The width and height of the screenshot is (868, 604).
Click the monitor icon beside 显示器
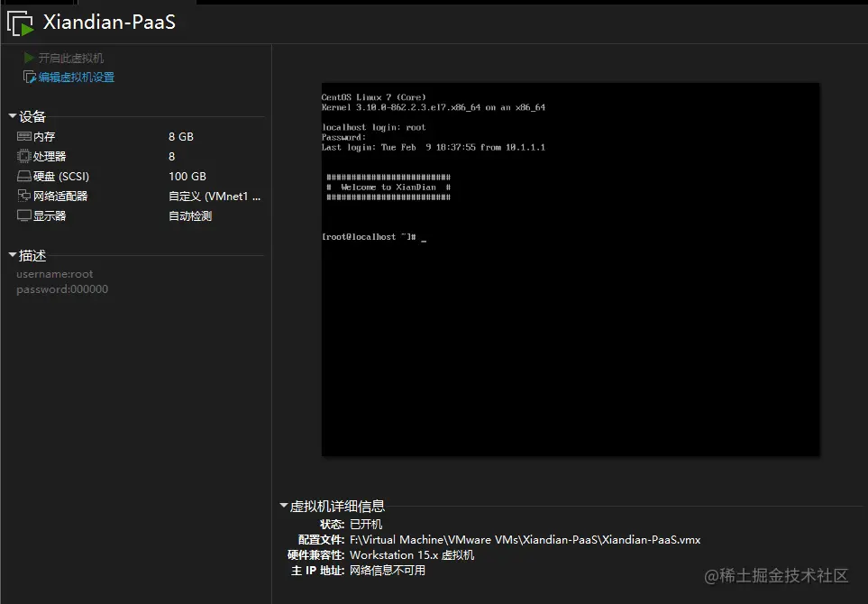[23, 215]
